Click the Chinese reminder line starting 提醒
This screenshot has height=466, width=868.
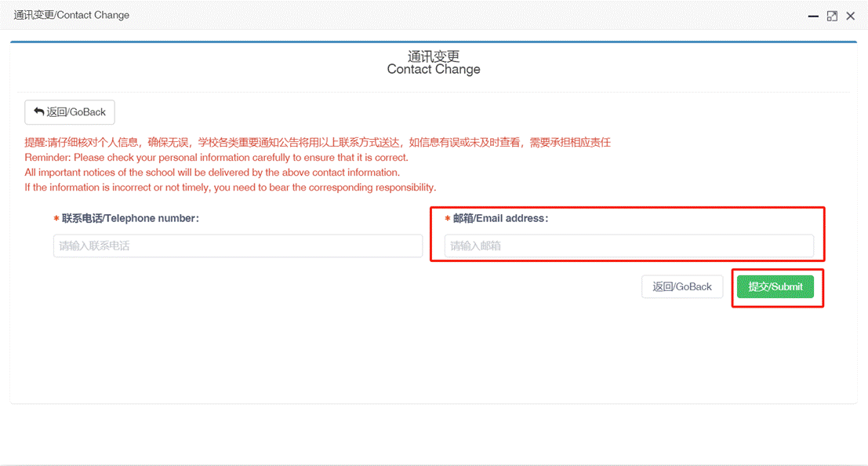317,143
